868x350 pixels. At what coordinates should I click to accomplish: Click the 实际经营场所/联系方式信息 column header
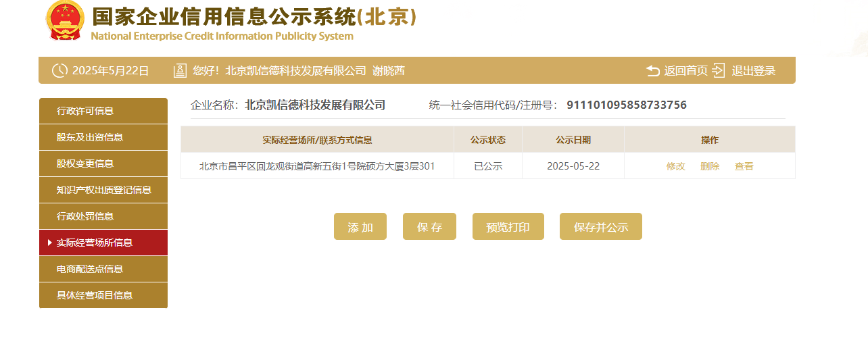[x=317, y=140]
